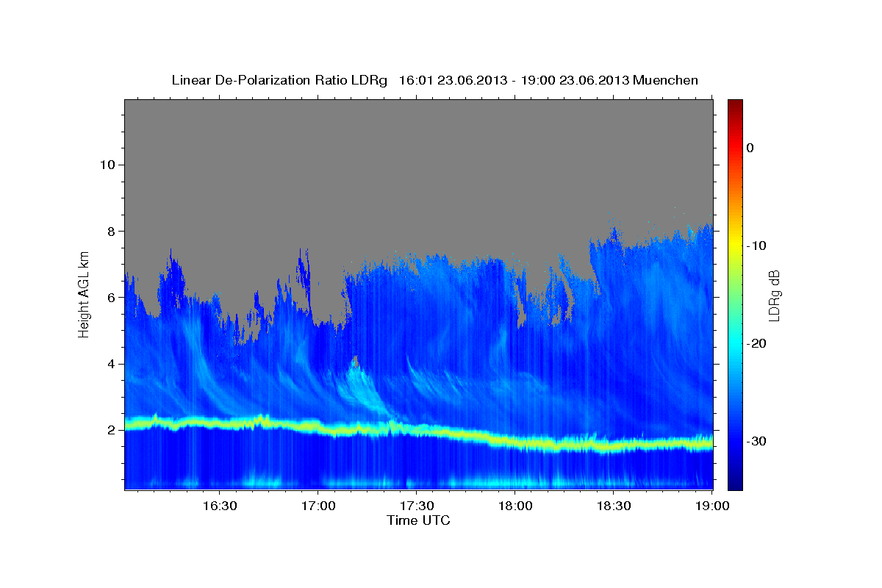Click the height tick label 2

112,430
